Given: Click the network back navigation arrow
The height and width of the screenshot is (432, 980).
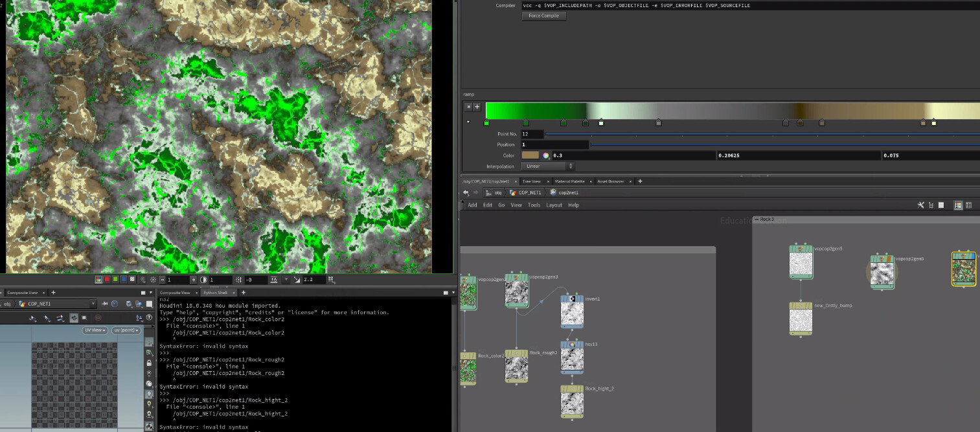Looking at the screenshot, I should tap(466, 192).
